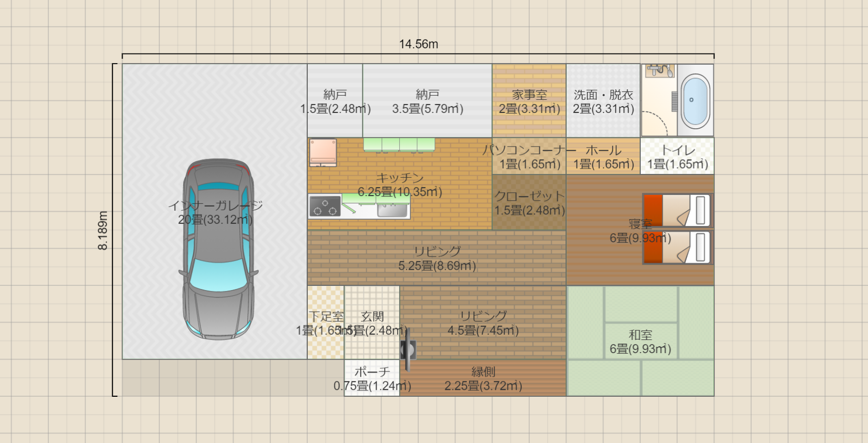Viewport: 868px width, 443px height.
Task: Select the upper bed in the bedroom
Action: (677, 210)
